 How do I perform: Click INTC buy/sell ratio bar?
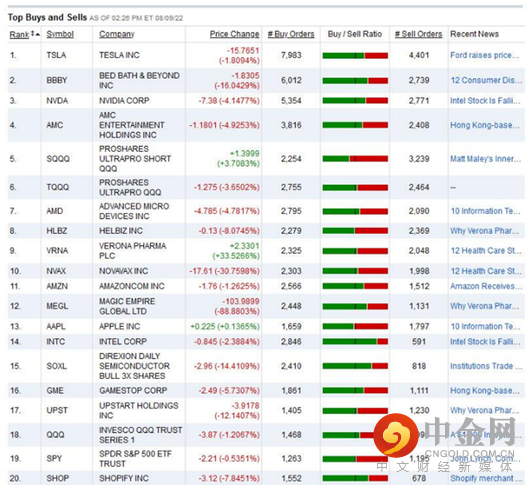pos(355,342)
